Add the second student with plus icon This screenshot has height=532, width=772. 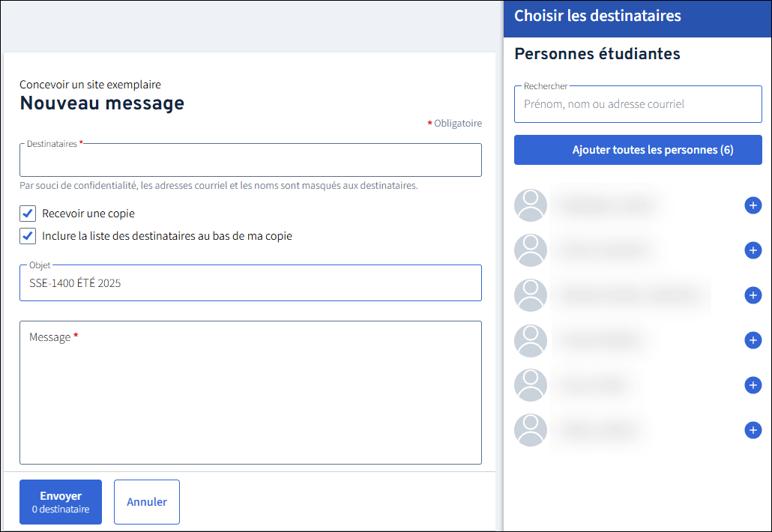753,250
